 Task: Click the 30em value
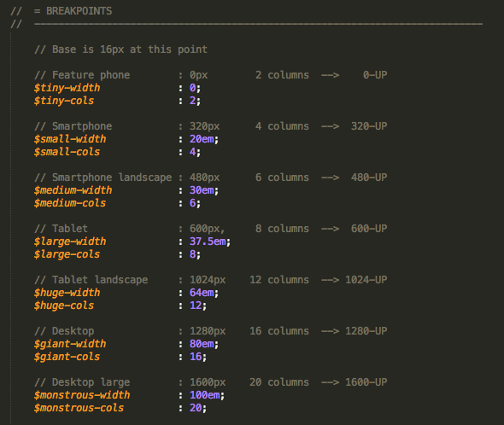point(202,190)
